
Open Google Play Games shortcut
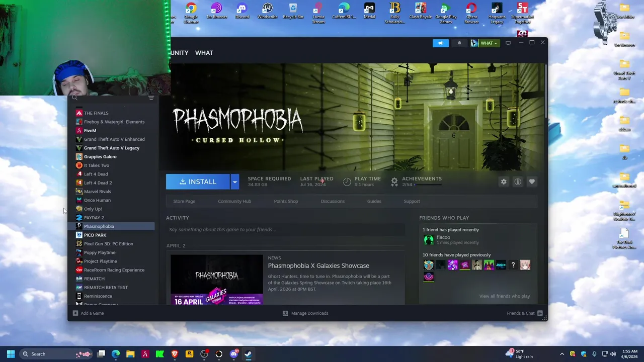click(446, 13)
